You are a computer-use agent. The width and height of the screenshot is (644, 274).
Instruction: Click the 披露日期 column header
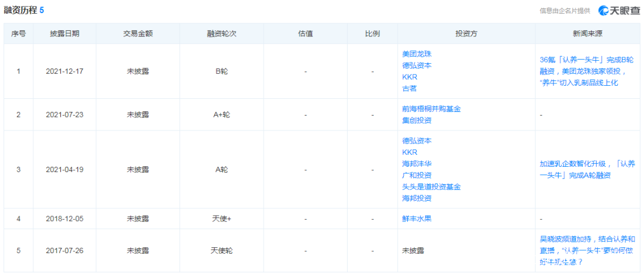point(64,33)
